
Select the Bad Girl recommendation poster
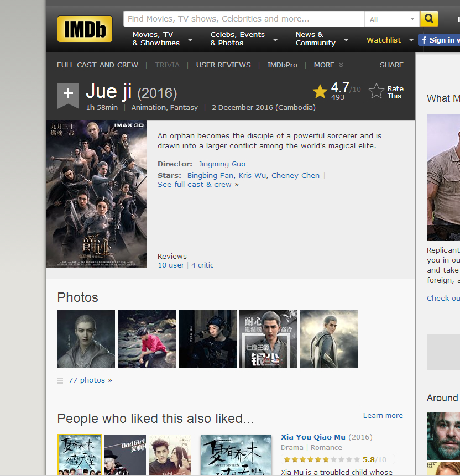tap(125, 455)
